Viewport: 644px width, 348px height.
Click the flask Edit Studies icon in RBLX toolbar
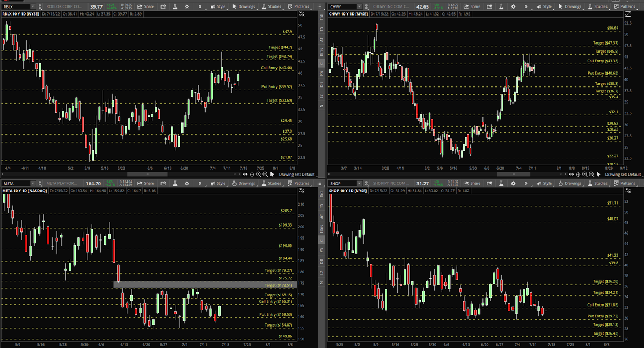point(175,6)
